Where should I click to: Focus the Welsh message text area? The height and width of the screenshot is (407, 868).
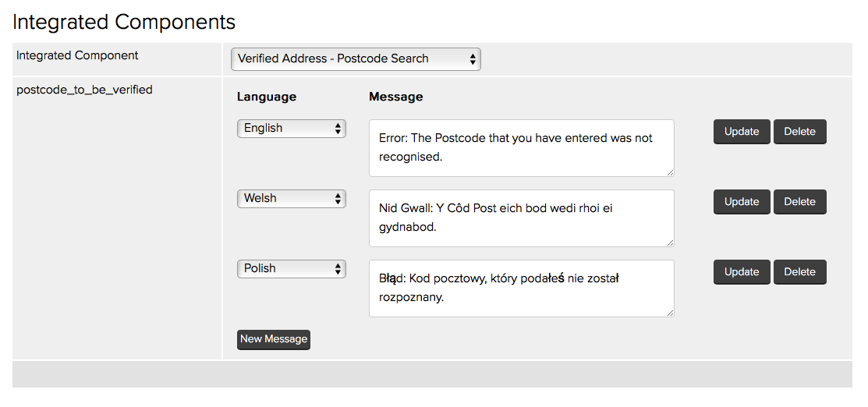coord(521,218)
